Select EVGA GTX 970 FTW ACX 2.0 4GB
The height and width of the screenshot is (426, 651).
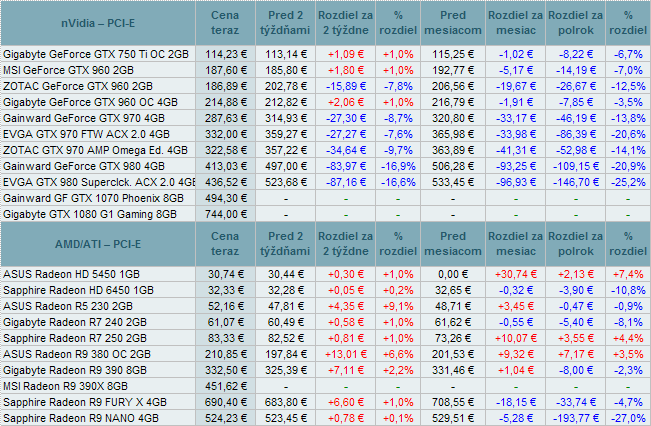86,134
